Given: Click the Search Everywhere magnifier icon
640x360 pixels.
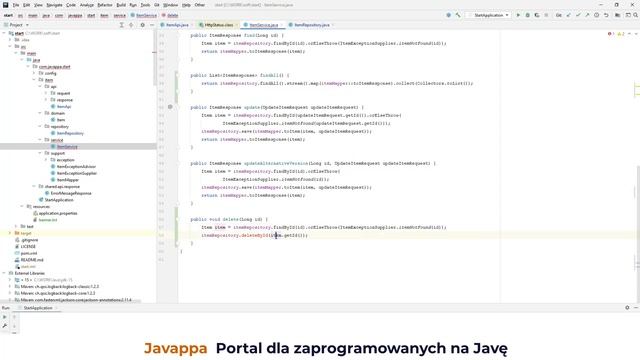Looking at the screenshot, I should [x=636, y=15].
